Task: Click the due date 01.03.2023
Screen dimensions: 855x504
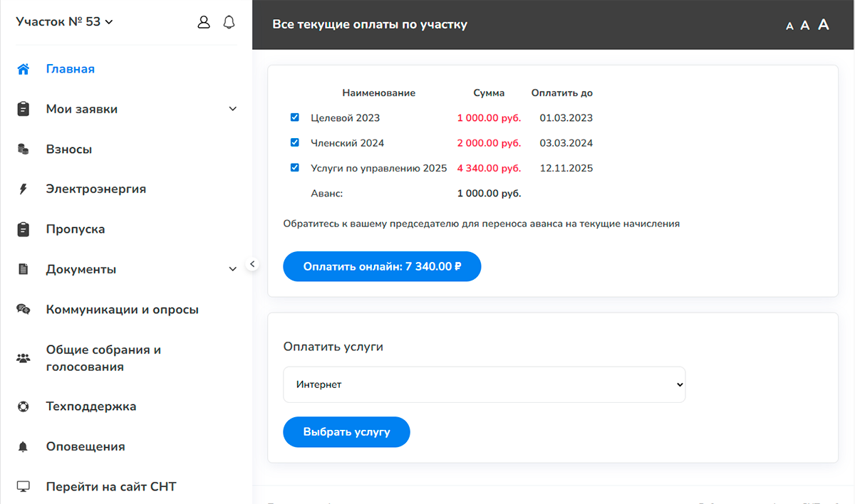Action: (566, 118)
